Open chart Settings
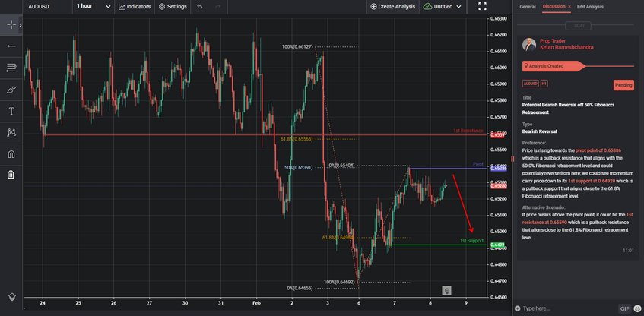This screenshot has height=316, width=644. pos(173,7)
